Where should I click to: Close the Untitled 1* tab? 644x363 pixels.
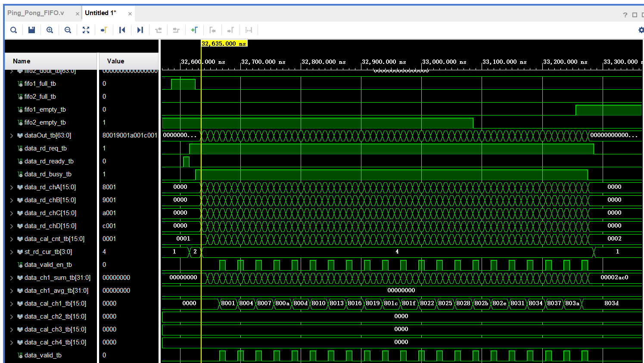[x=130, y=14]
